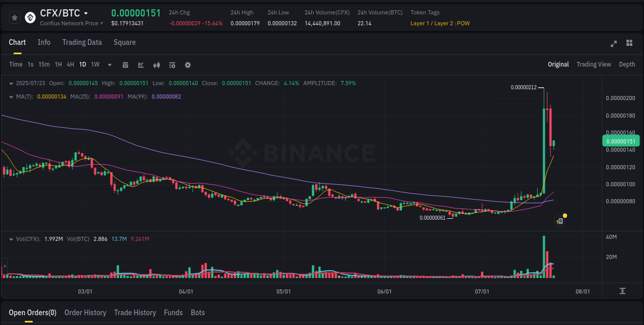The height and width of the screenshot is (325, 644).
Task: Collapse the MA indicator row chevron
Action: coord(11,96)
